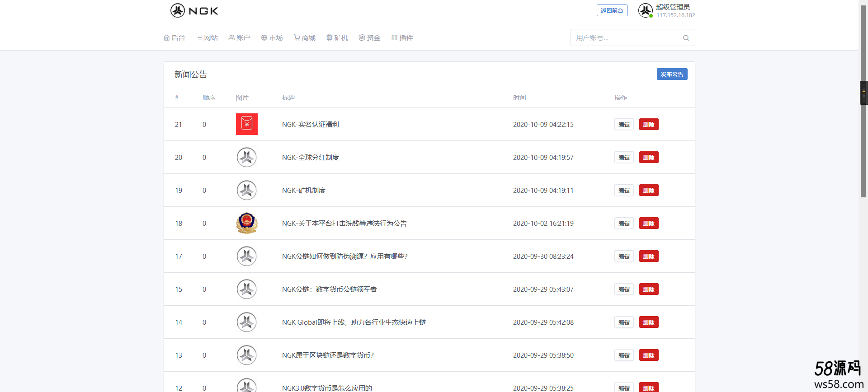
Task: Delete row 17 防伪溯源 article
Action: click(649, 256)
